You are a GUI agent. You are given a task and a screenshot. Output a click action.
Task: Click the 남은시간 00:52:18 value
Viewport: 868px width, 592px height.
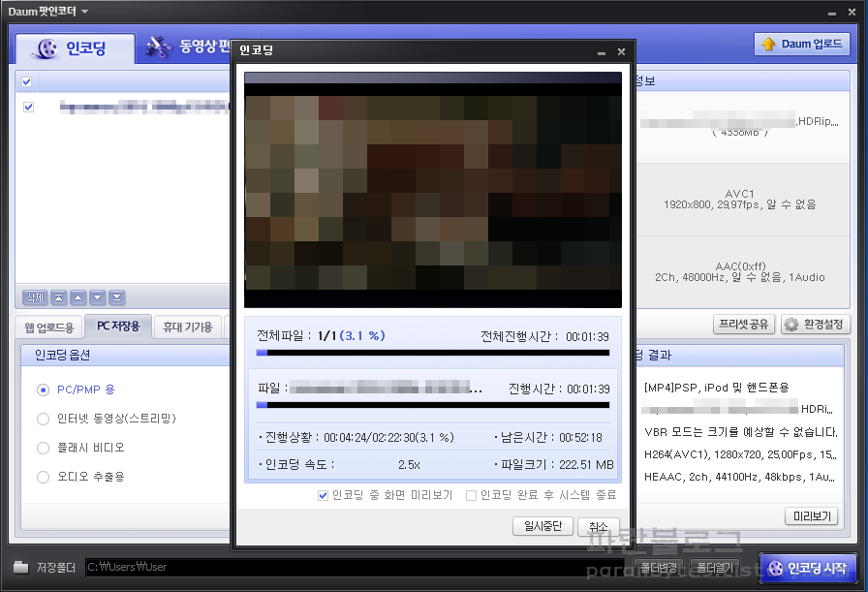(580, 438)
